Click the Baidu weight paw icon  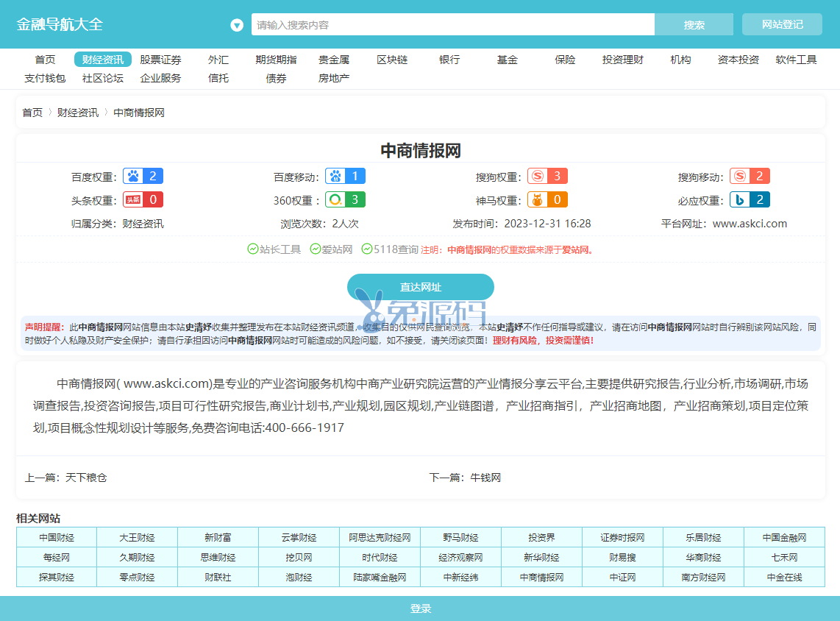point(133,177)
